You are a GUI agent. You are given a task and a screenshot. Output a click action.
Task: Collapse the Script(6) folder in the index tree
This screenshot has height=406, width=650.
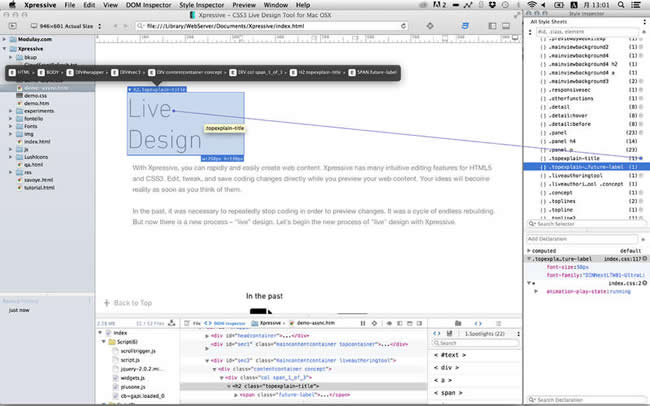(x=104, y=342)
